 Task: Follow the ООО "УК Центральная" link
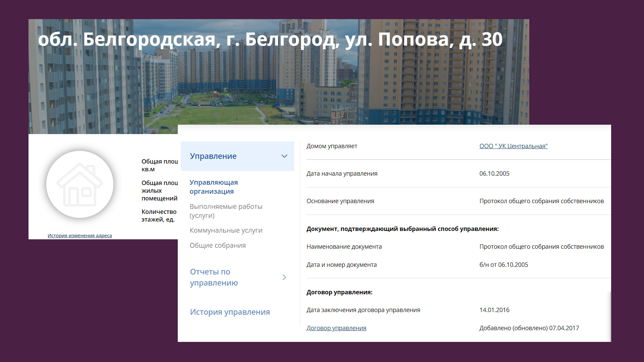tap(513, 146)
